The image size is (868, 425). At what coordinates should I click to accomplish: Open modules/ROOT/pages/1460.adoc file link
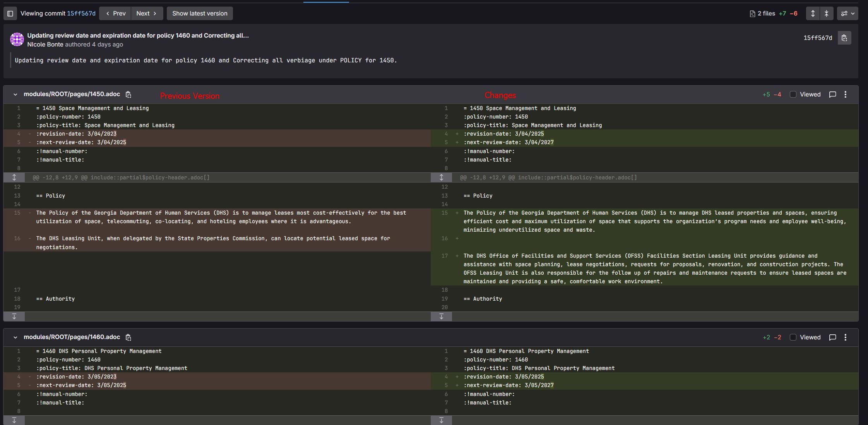[72, 337]
